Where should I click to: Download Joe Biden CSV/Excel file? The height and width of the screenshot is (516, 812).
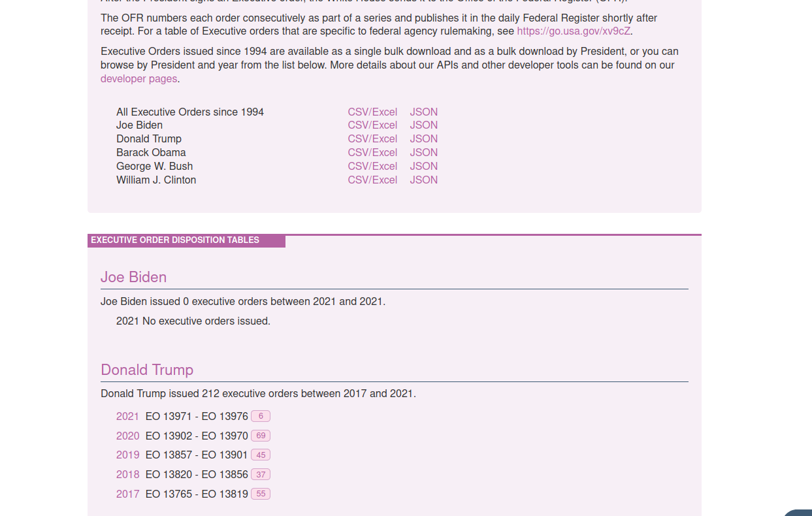click(x=372, y=125)
